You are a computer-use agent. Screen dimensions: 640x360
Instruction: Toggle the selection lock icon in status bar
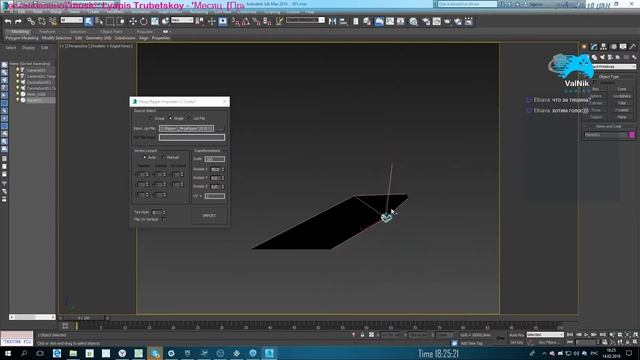(362, 335)
